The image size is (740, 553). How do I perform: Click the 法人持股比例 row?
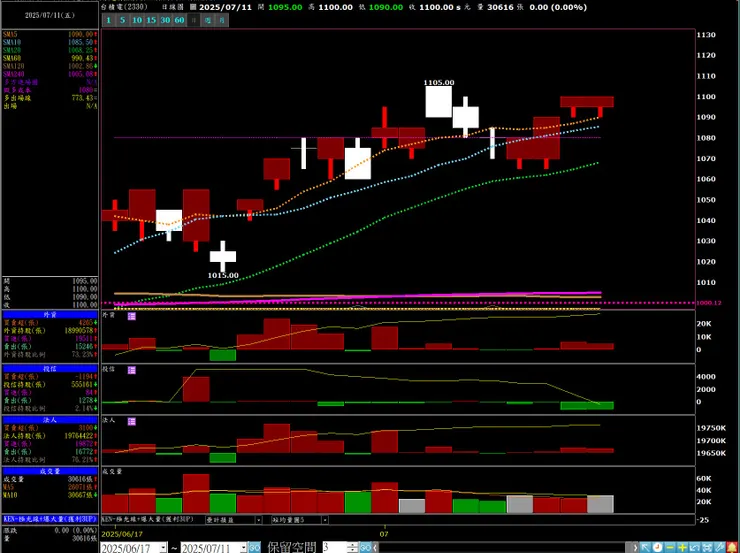click(x=50, y=460)
